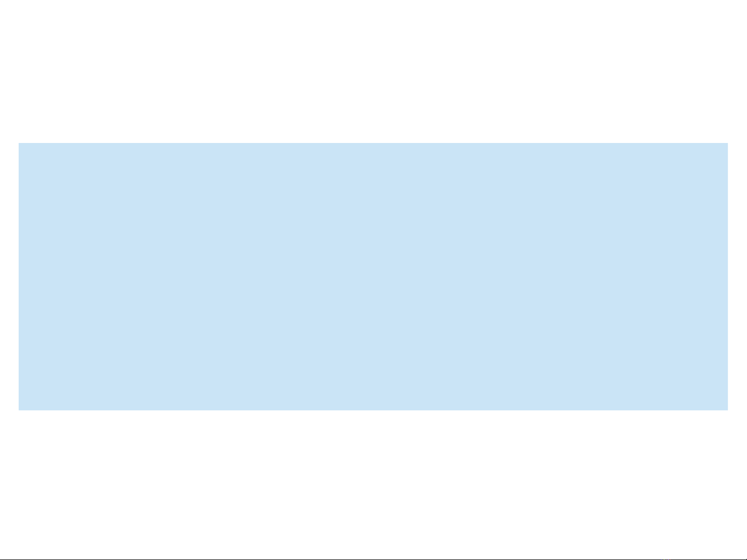Click the white margin left of blue panel
This screenshot has height=560, width=747.
pyautogui.click(x=9, y=277)
